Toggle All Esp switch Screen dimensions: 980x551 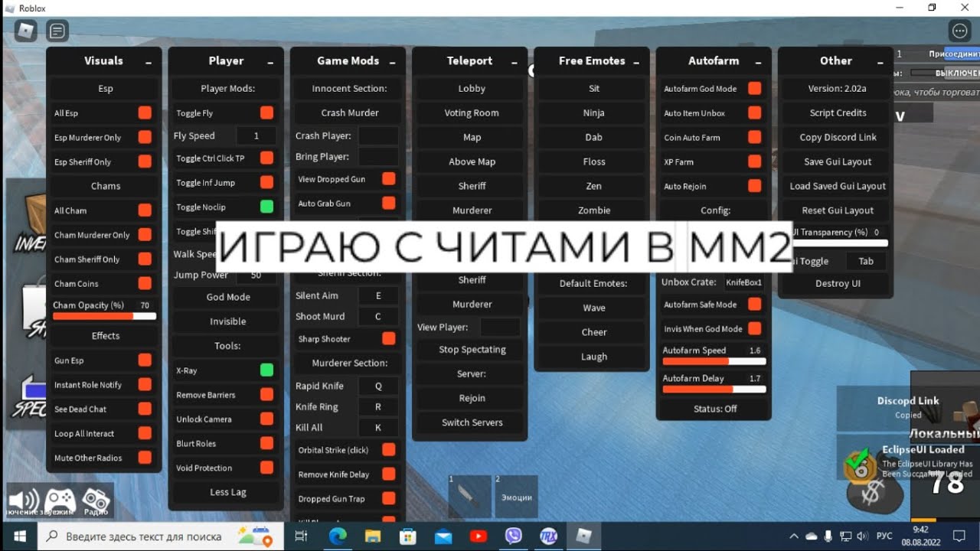coord(145,113)
